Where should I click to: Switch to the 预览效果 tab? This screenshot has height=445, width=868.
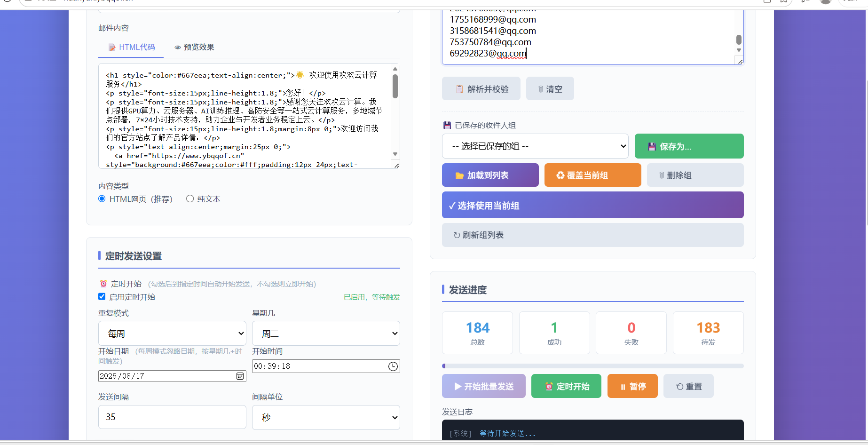click(194, 47)
